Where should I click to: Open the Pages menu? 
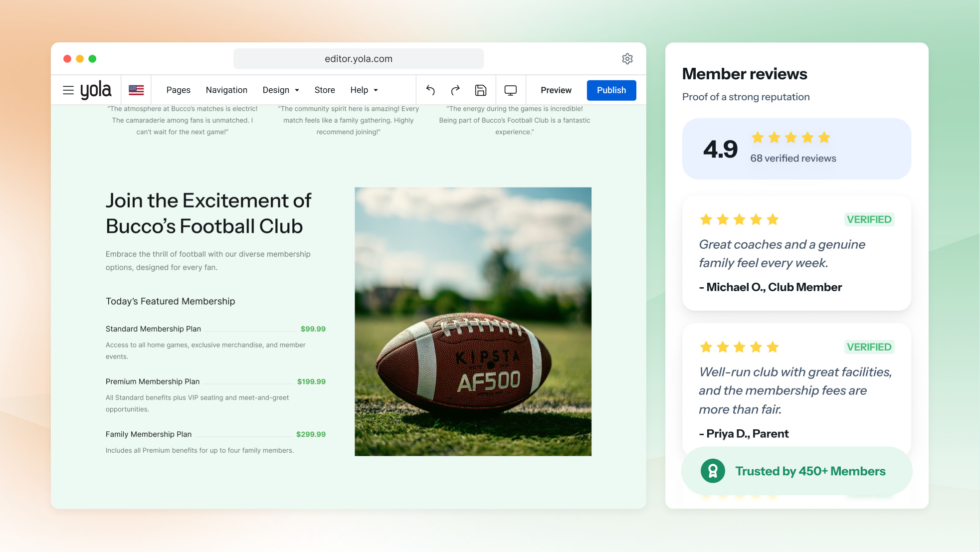pyautogui.click(x=179, y=90)
